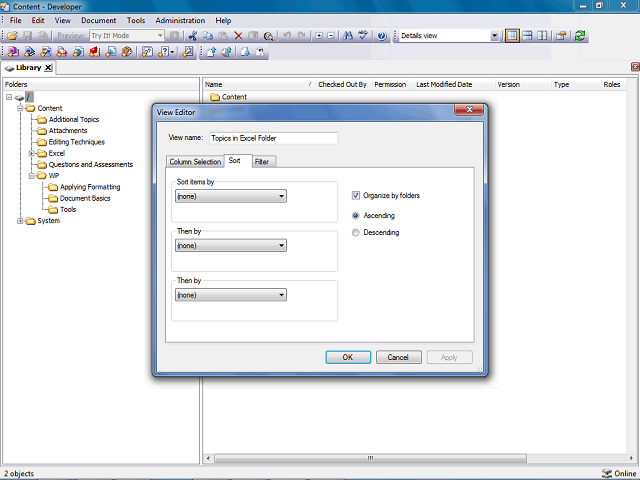This screenshot has width=640, height=480.
Task: Click the magnifier document search icon
Action: 268,36
